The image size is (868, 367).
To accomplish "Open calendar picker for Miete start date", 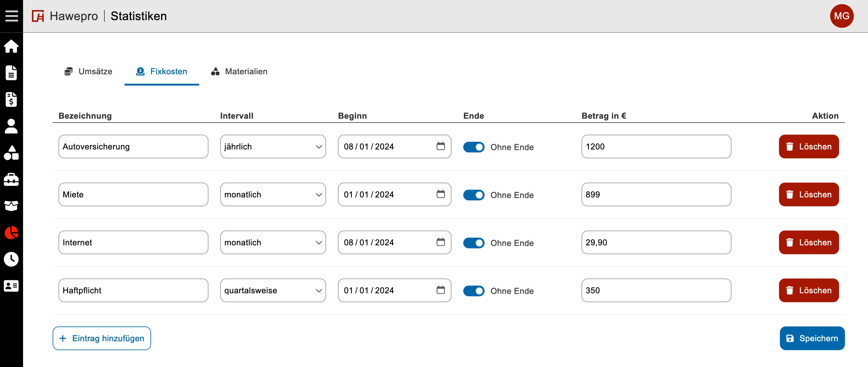I will pos(441,194).
